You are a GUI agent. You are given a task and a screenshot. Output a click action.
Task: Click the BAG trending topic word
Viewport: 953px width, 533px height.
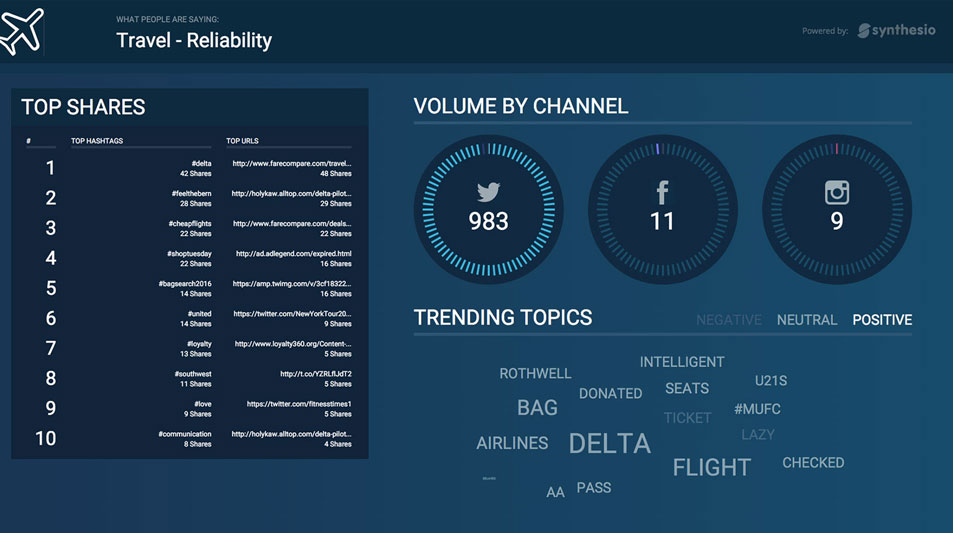[537, 407]
